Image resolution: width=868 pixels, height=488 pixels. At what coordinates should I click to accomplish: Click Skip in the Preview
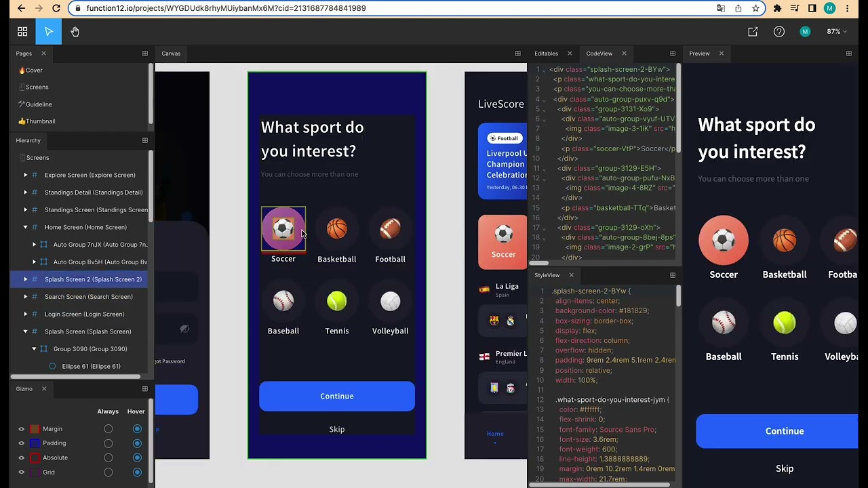785,468
